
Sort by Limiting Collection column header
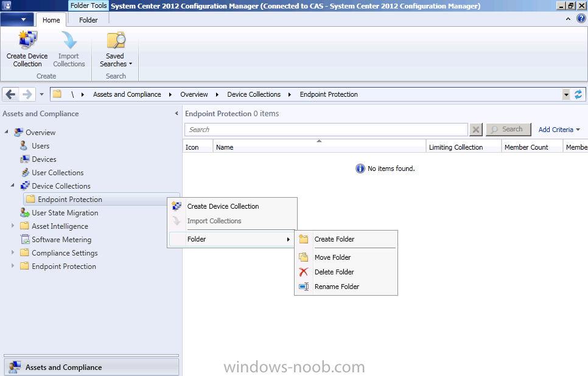[x=463, y=147]
